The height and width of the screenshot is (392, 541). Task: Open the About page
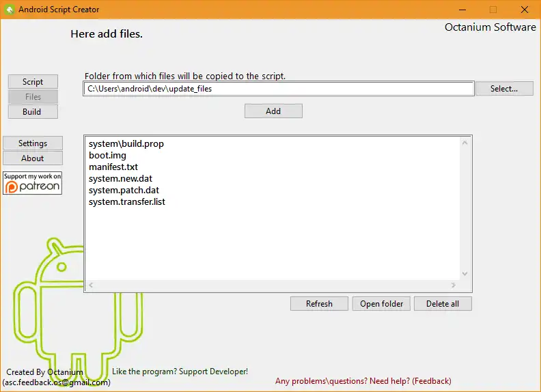[33, 158]
